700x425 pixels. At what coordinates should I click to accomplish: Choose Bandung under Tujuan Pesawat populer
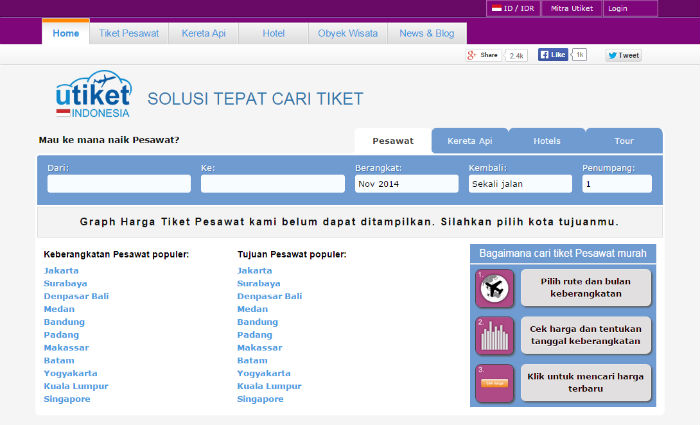click(x=257, y=322)
